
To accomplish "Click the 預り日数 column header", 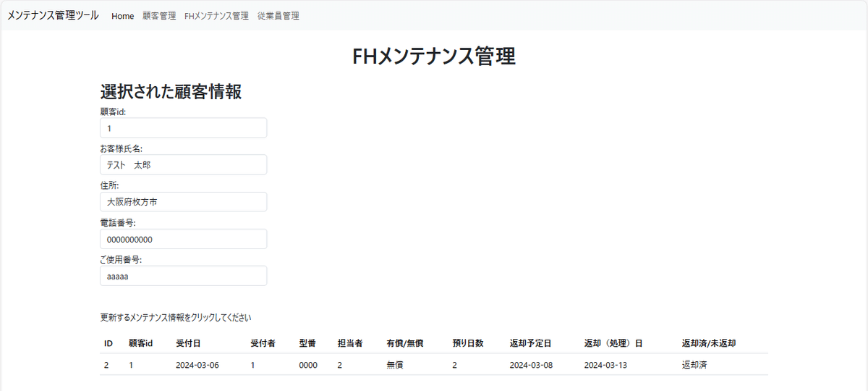I will (468, 343).
